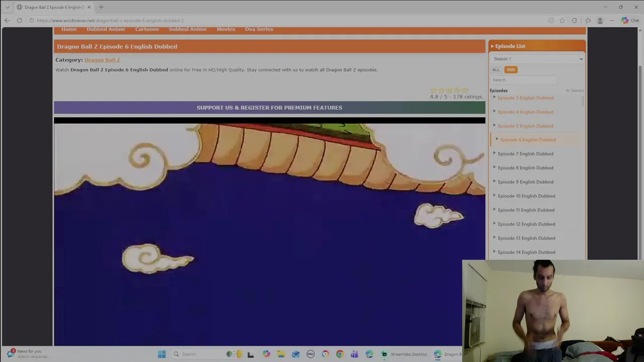Open Episode 4 English Dubbed
The image size is (644, 362).
(525, 112)
